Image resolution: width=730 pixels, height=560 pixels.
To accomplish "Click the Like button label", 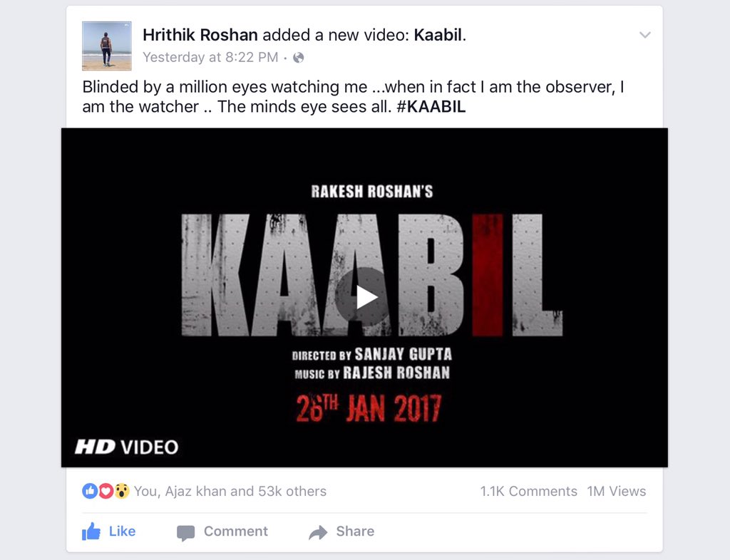I will tap(122, 532).
